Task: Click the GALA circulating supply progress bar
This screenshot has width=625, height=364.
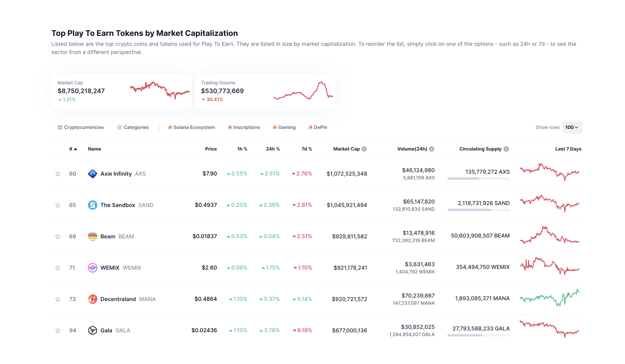Action: [x=478, y=335]
